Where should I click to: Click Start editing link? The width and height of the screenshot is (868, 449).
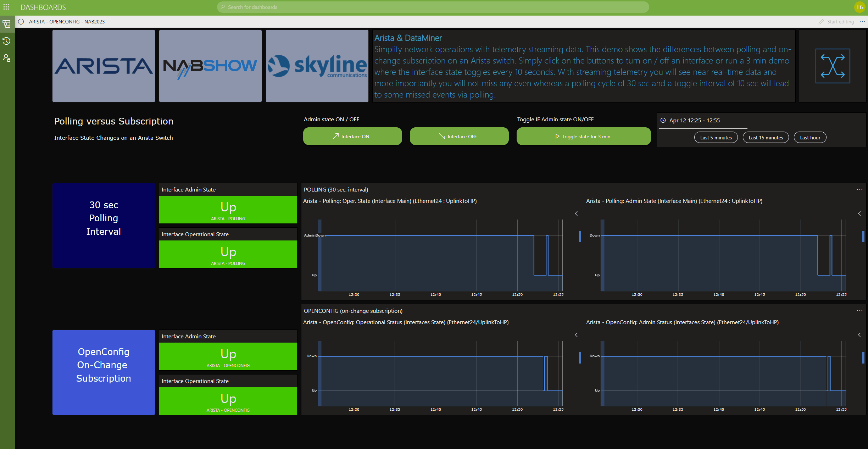coord(840,22)
